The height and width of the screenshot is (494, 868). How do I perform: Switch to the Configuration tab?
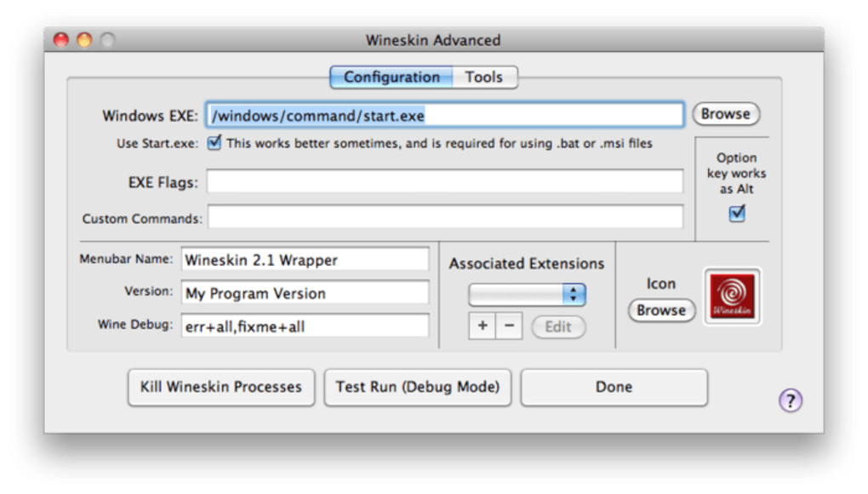(391, 77)
